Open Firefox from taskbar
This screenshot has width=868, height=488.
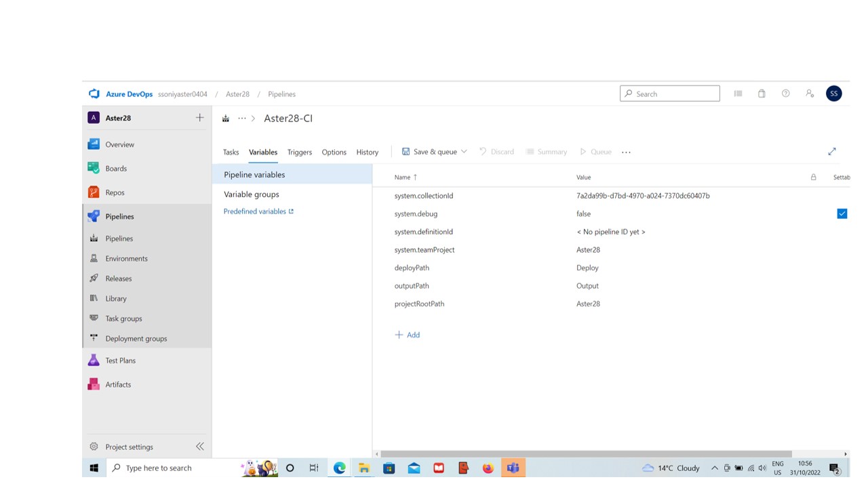tap(488, 468)
